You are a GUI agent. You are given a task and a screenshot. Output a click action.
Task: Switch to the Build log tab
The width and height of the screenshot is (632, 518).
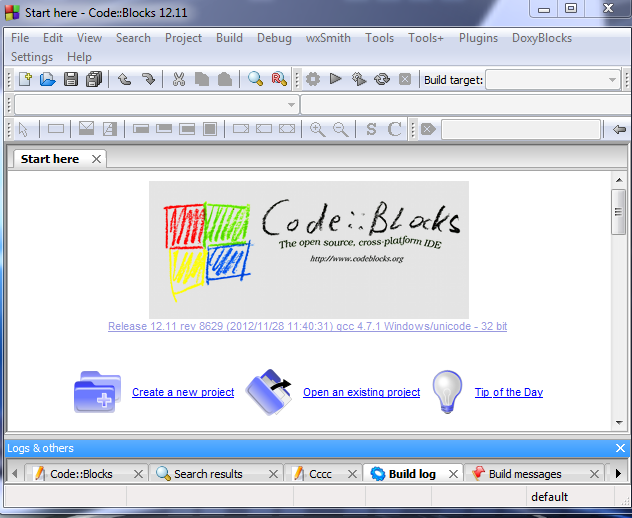tap(412, 474)
